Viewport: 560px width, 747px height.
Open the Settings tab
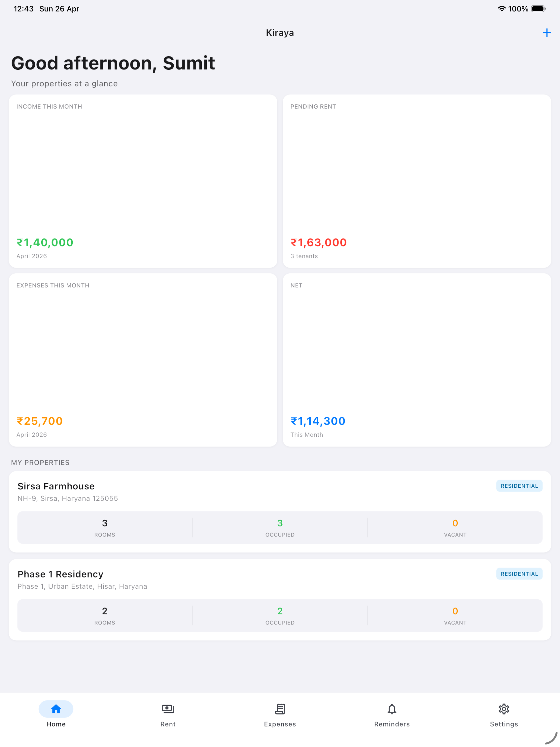point(504,714)
